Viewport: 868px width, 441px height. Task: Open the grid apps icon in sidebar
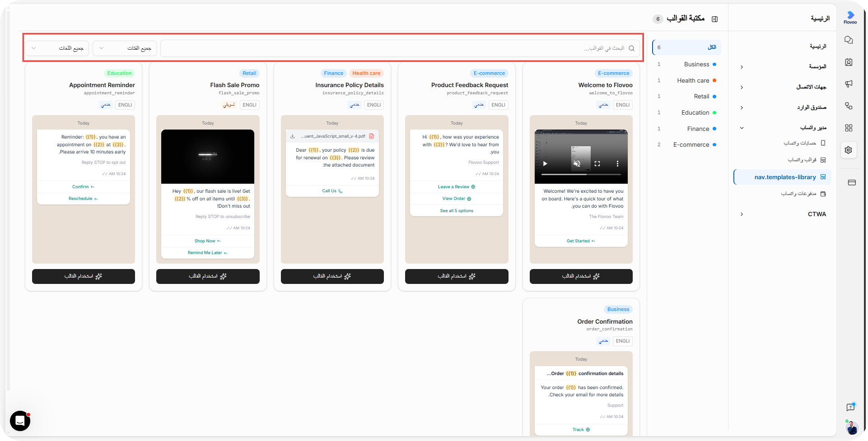pyautogui.click(x=849, y=128)
